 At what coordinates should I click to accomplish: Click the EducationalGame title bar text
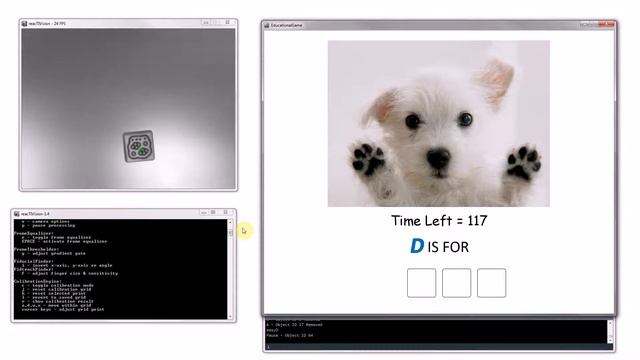(287, 25)
